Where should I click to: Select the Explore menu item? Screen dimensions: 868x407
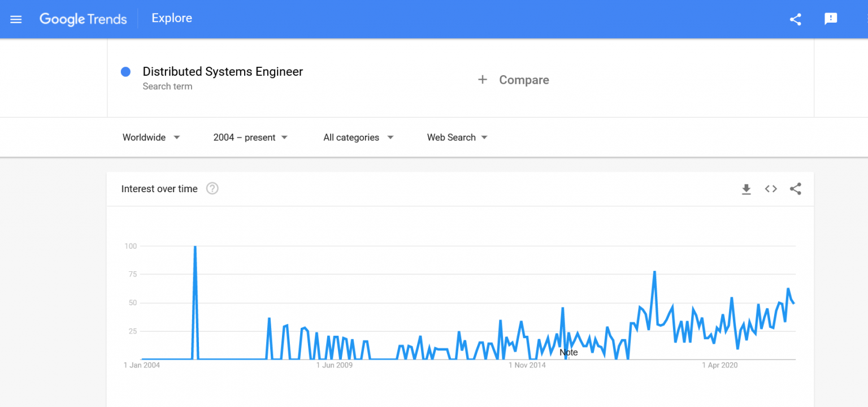point(171,18)
